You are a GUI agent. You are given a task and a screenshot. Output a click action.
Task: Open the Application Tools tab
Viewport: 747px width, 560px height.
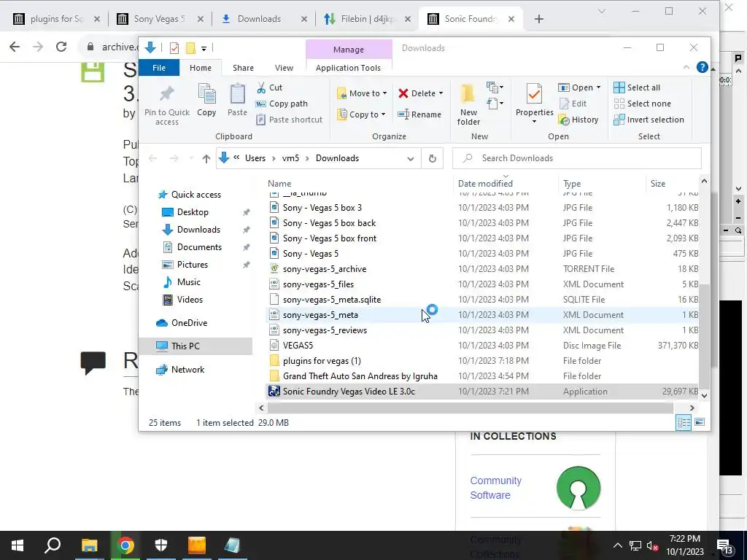pos(348,68)
